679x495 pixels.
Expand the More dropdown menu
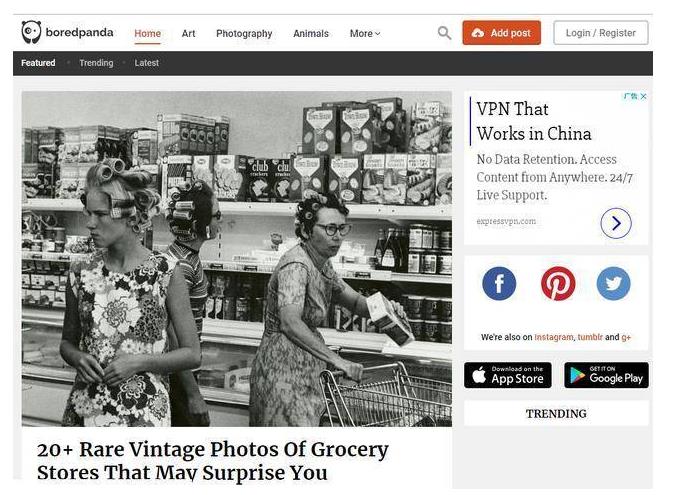pyautogui.click(x=365, y=33)
